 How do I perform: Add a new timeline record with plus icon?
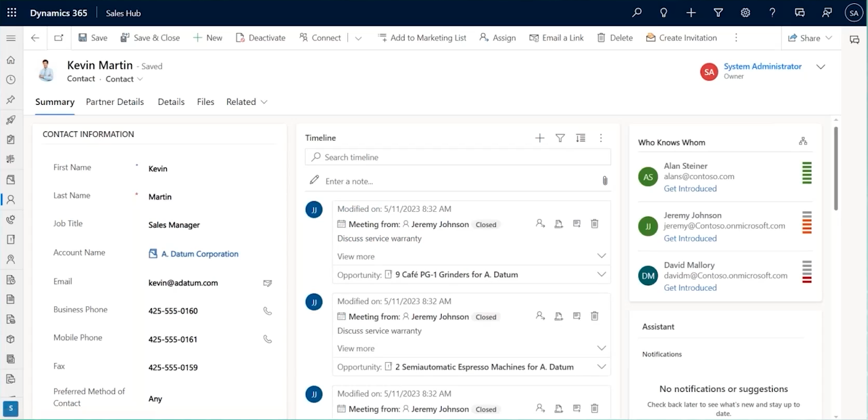coord(540,138)
